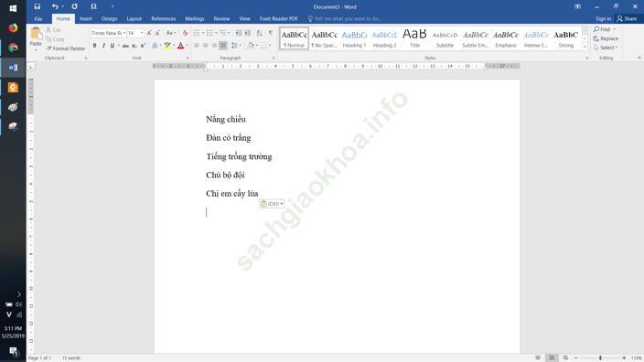This screenshot has height=362, width=644.
Task: Apply text effects and typography
Action: [x=155, y=46]
